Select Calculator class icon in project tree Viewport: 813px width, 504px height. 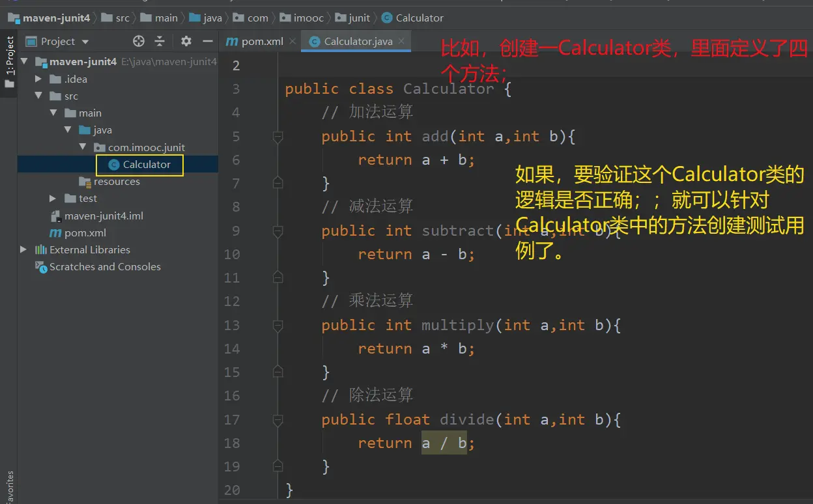(x=114, y=165)
